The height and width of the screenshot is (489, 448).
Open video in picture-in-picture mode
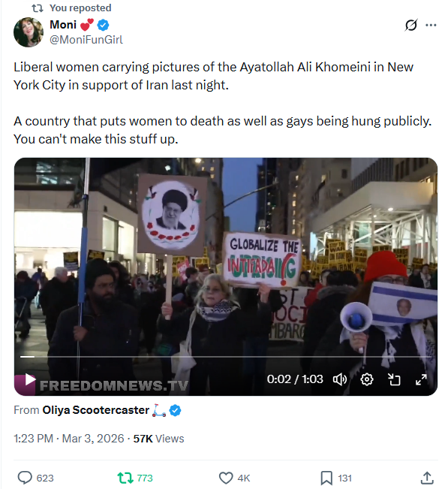coord(394,379)
